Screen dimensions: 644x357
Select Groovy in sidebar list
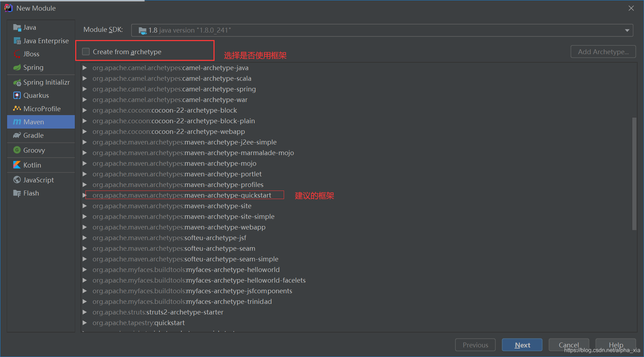pyautogui.click(x=41, y=150)
